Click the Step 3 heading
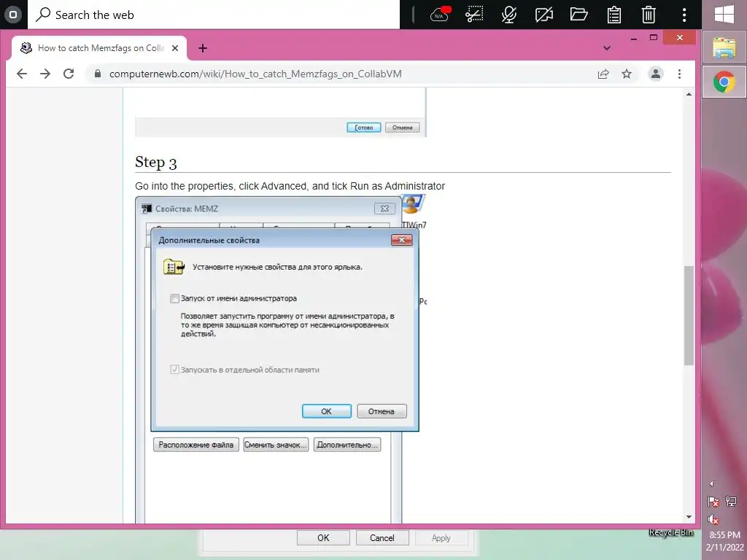The height and width of the screenshot is (560, 747). coord(156,163)
